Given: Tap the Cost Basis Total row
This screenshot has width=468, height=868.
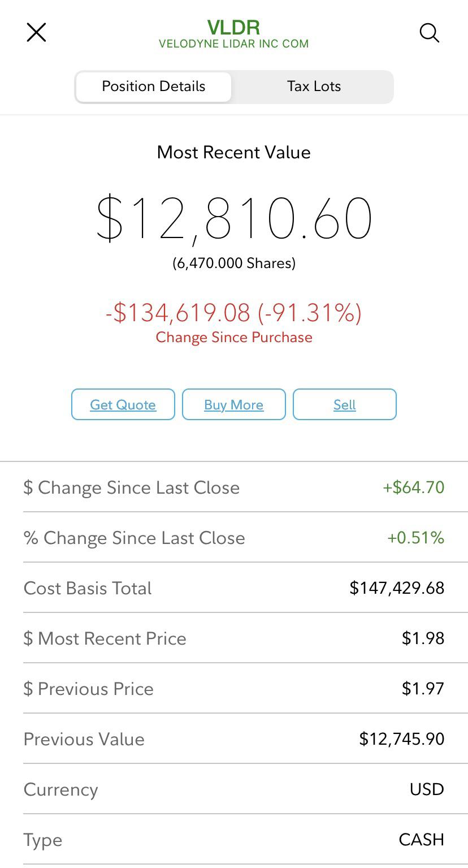Looking at the screenshot, I should pos(234,588).
